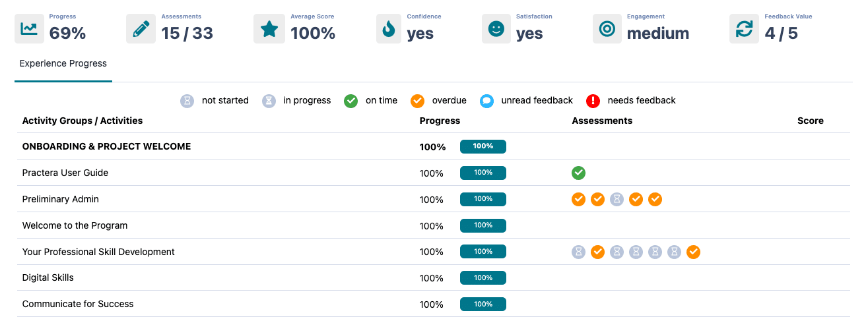
Task: Select Onboarding & Project Welcome group heading
Action: point(106,146)
